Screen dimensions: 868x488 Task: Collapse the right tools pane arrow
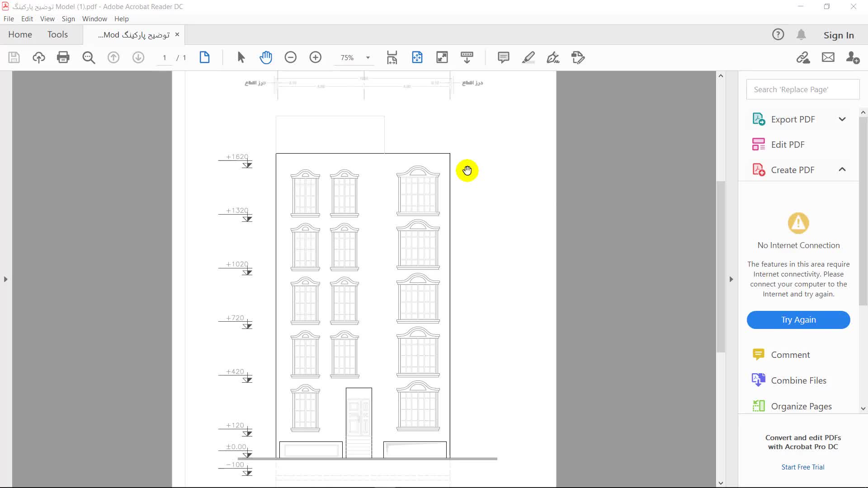731,279
